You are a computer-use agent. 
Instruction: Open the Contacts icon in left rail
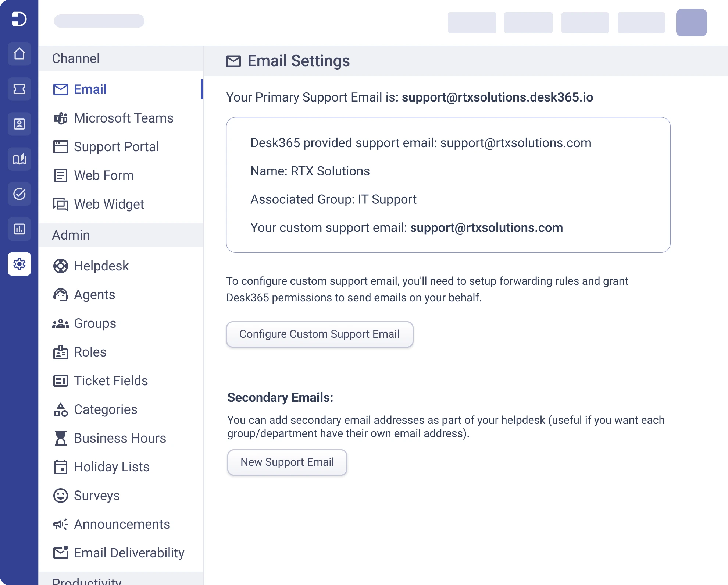19,124
